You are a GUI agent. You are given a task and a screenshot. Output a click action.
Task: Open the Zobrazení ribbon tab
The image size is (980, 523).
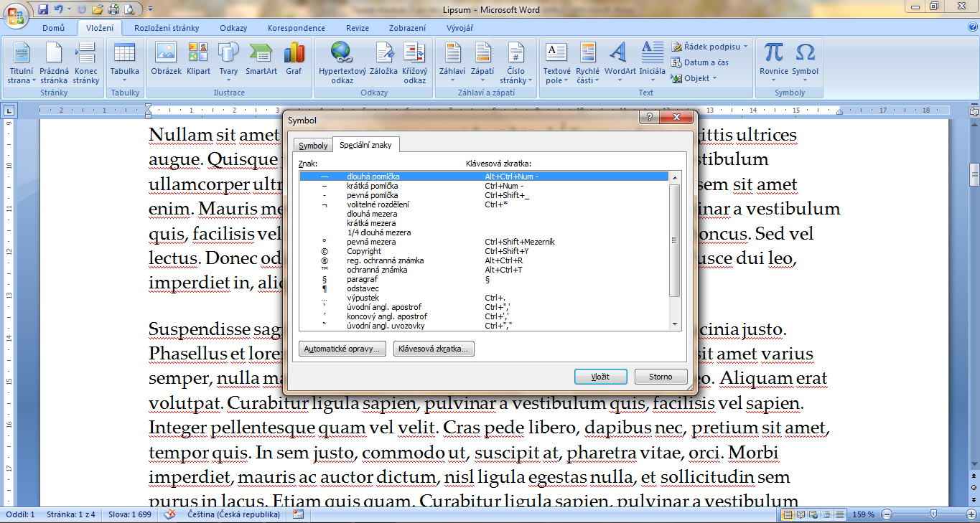tap(408, 28)
